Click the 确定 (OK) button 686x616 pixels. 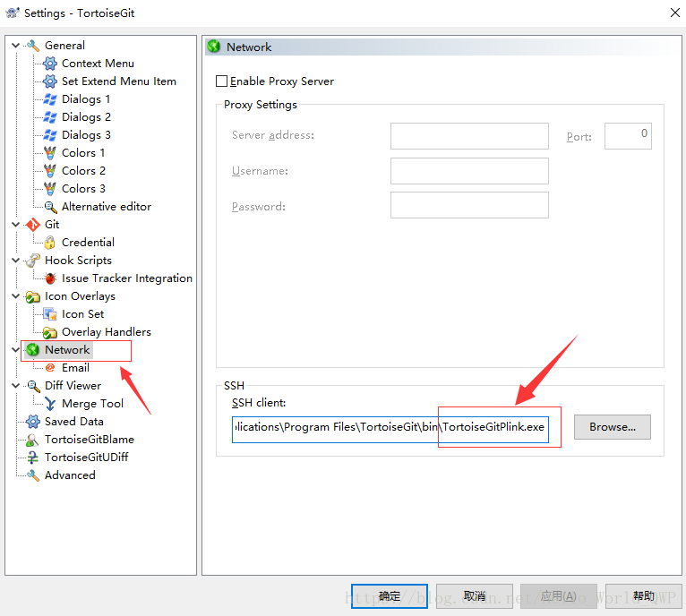pyautogui.click(x=390, y=596)
